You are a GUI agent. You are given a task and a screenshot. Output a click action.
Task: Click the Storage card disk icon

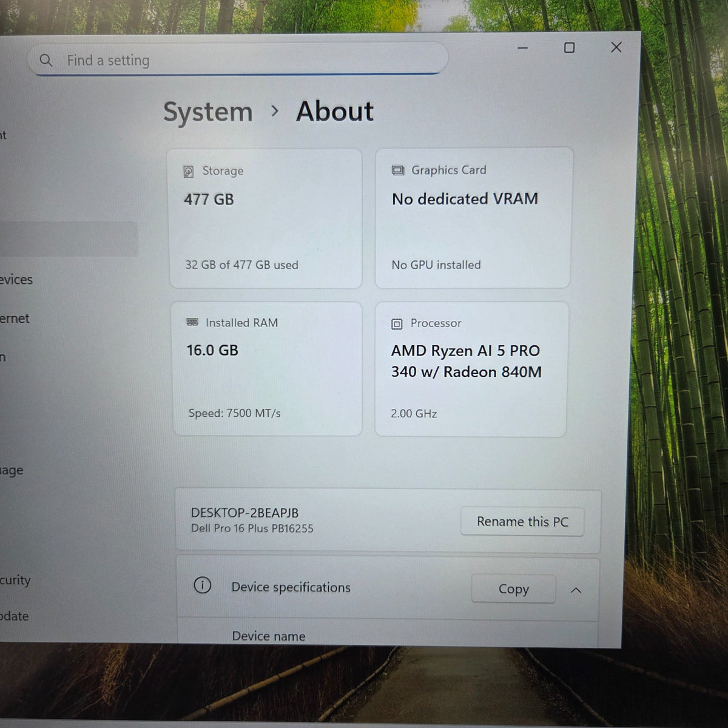click(x=189, y=172)
